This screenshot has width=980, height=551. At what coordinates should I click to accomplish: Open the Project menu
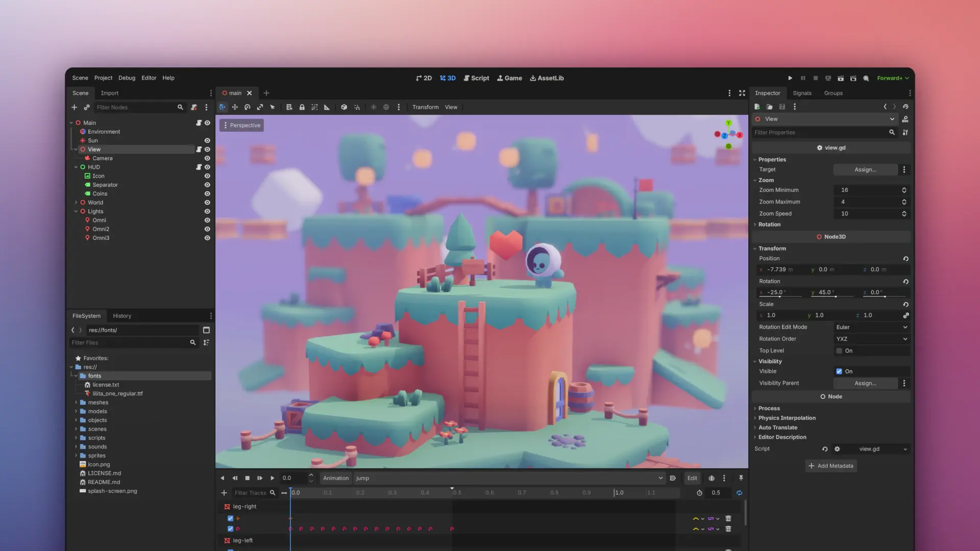pos(103,78)
